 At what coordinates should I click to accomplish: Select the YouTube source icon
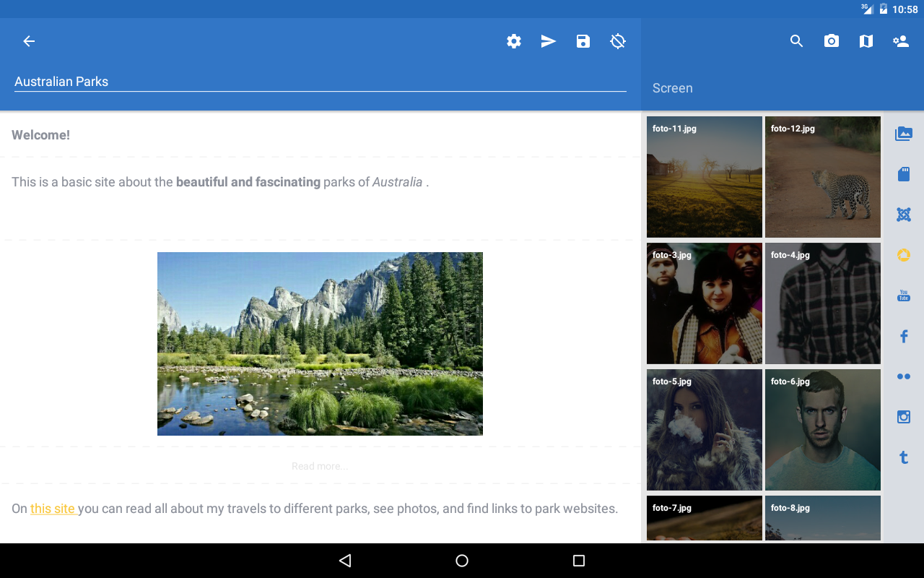point(904,296)
